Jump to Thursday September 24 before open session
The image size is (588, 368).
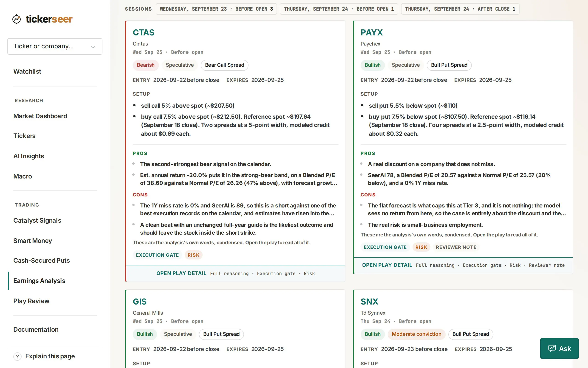[x=339, y=9]
